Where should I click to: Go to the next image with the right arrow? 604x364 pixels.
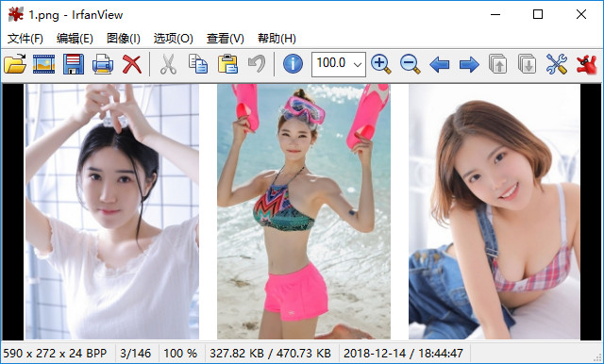(469, 64)
